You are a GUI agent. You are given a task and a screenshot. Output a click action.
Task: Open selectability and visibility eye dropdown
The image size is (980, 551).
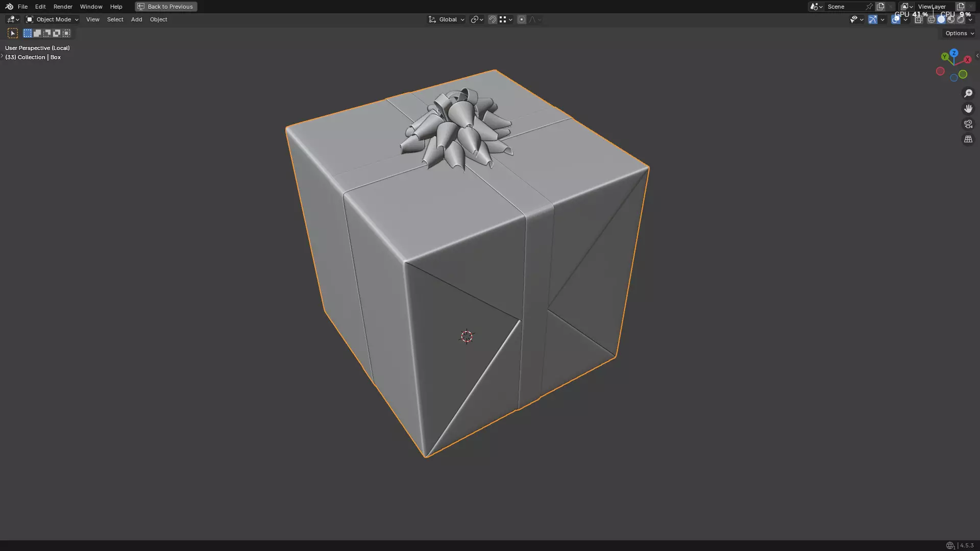click(x=856, y=19)
